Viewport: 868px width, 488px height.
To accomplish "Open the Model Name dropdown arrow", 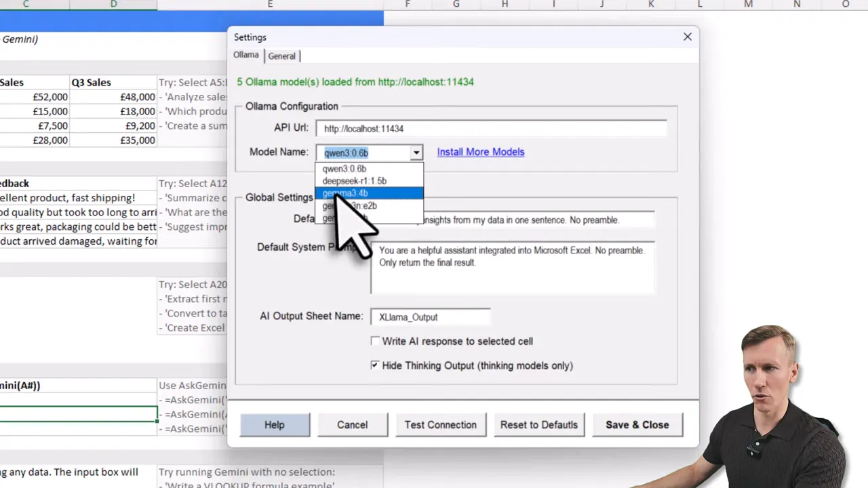I will [x=416, y=152].
